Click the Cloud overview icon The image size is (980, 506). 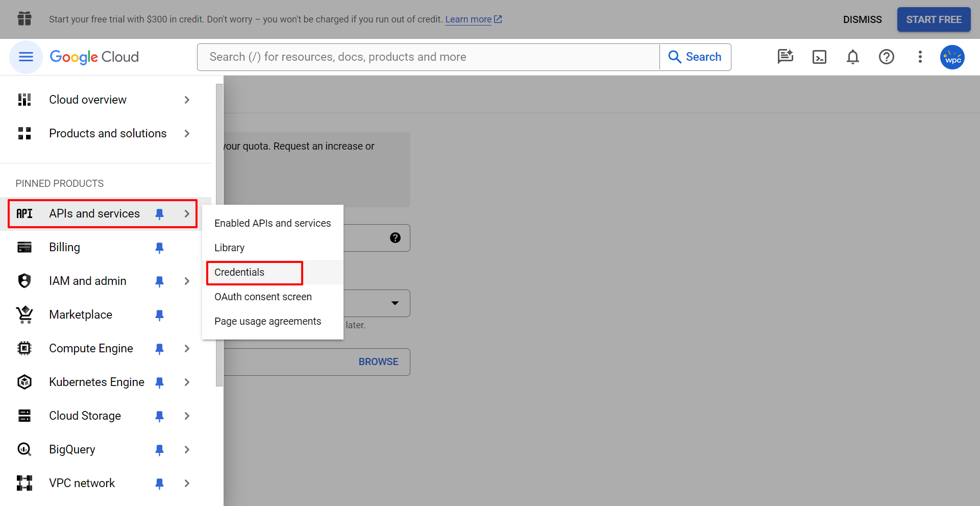pyautogui.click(x=24, y=100)
